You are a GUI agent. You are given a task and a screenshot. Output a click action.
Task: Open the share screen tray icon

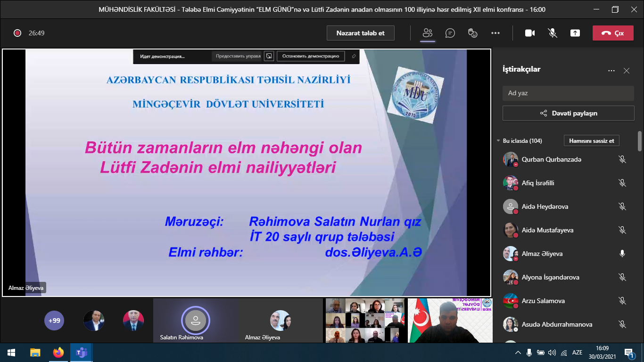pos(575,33)
